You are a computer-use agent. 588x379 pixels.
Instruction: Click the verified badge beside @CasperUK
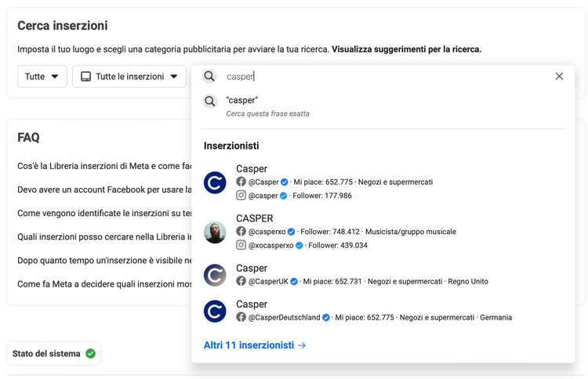click(294, 281)
